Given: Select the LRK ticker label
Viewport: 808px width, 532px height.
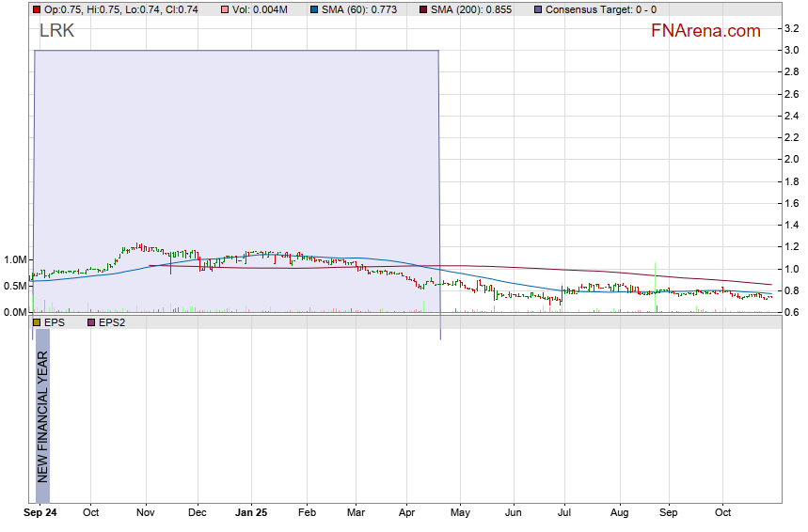Looking at the screenshot, I should (56, 31).
